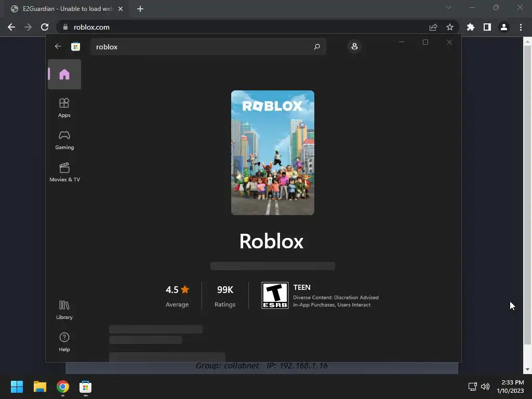Click Chrome page vertical scrollbar
The image size is (532, 399).
pyautogui.click(x=527, y=195)
